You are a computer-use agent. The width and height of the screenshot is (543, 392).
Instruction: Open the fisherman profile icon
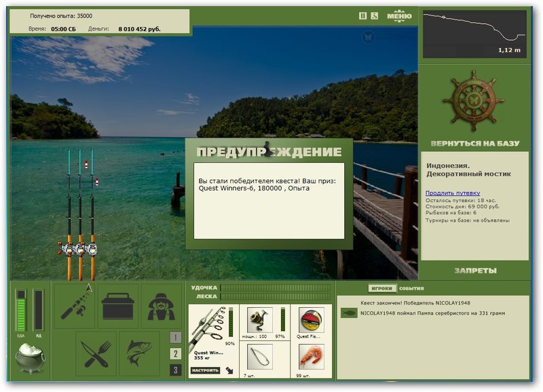[162, 306]
